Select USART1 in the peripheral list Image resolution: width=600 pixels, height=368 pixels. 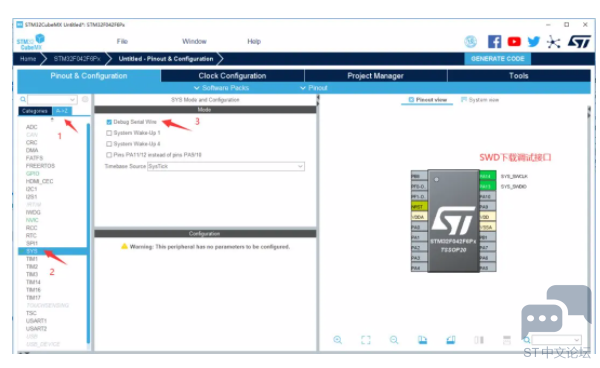[x=36, y=321]
